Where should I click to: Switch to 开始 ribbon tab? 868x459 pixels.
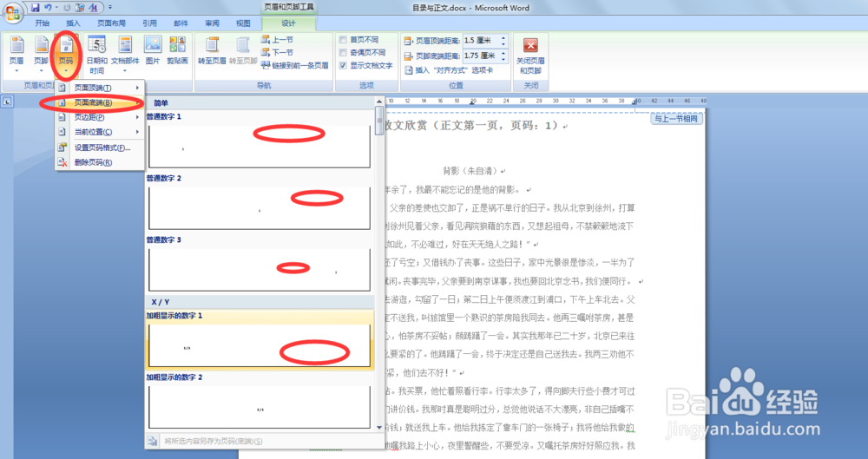42,23
